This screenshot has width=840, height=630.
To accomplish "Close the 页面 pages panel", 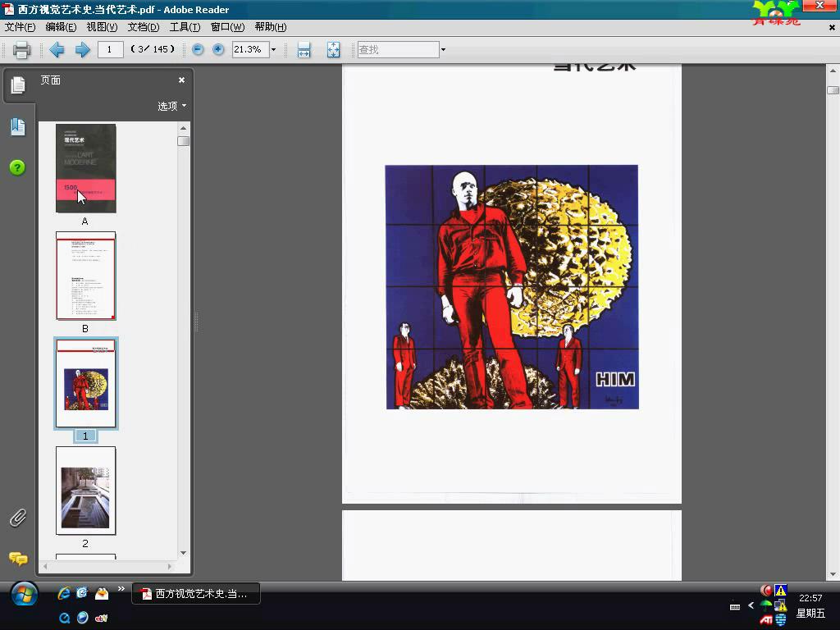I will (x=181, y=80).
